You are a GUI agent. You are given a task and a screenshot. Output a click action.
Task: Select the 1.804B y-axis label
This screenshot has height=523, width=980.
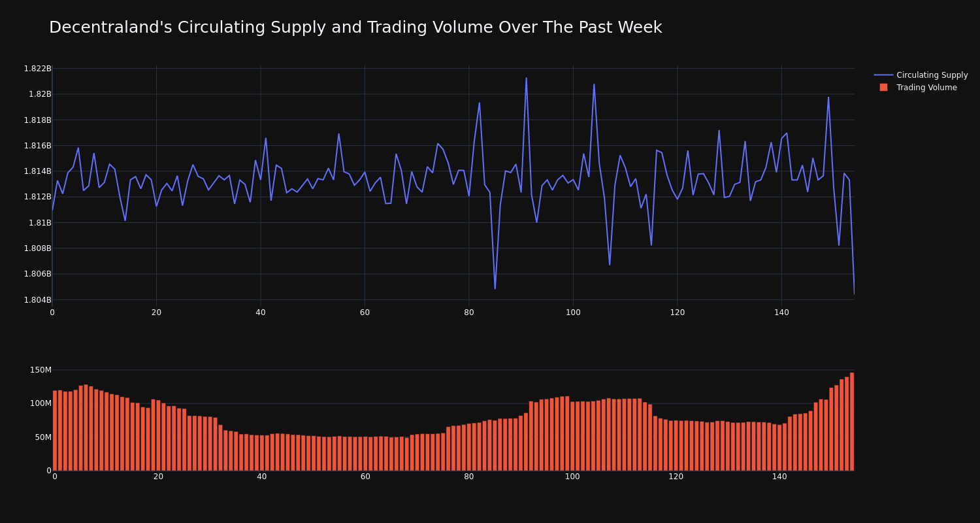click(x=37, y=300)
